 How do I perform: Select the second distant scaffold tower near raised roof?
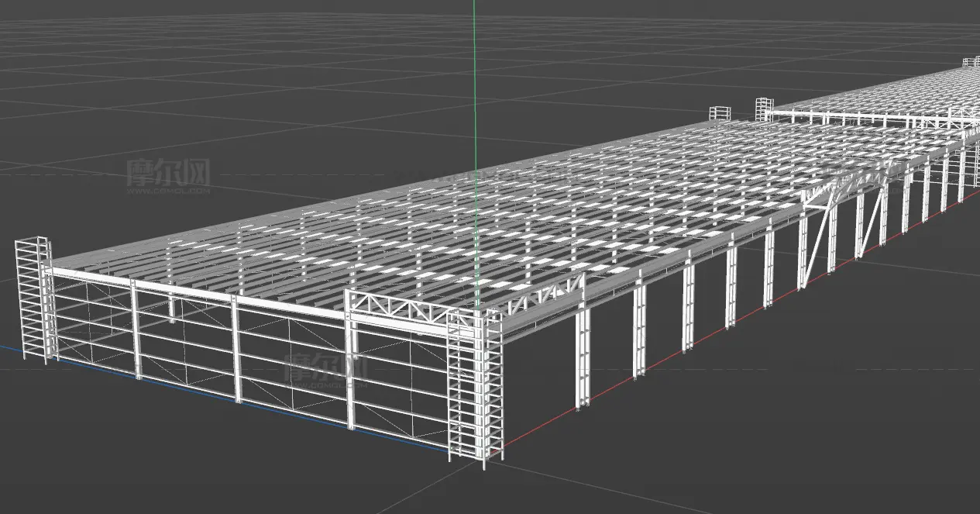(765, 109)
